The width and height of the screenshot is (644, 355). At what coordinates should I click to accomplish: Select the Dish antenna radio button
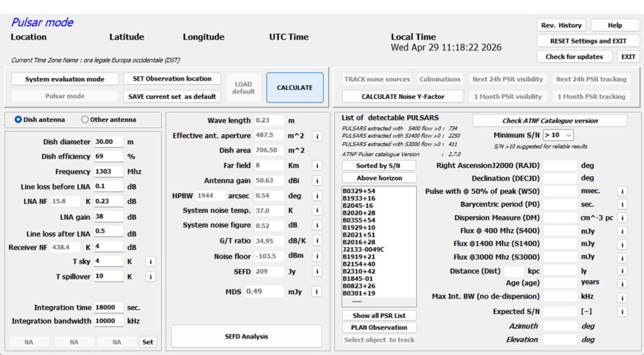point(18,120)
